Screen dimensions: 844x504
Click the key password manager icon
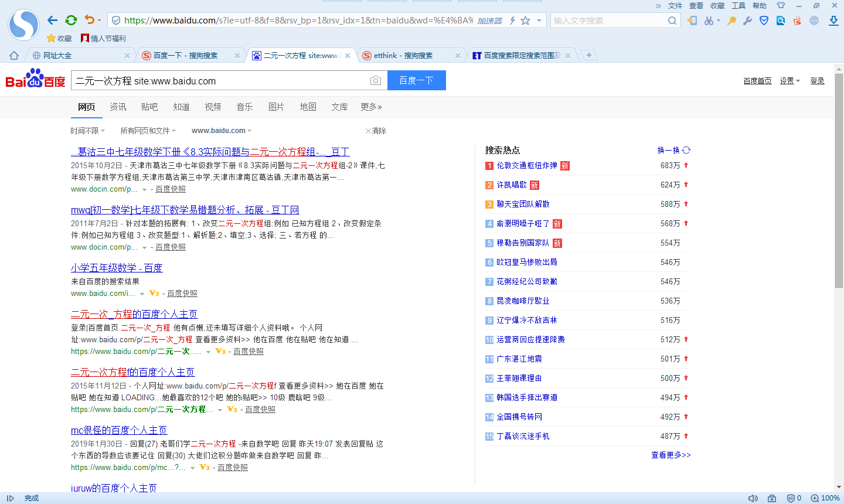click(x=731, y=21)
